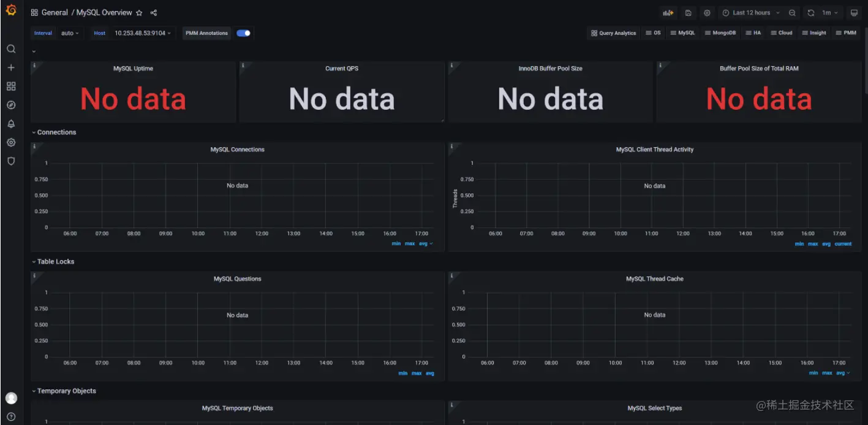Click the General folder breadcrumb
This screenshot has width=868, height=425.
(55, 13)
